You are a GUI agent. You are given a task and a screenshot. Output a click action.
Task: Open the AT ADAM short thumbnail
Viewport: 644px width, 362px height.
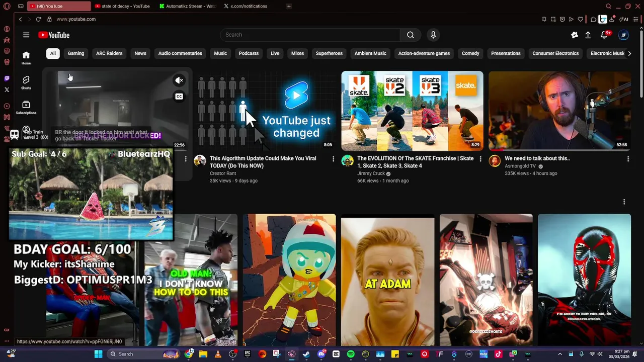click(387, 280)
